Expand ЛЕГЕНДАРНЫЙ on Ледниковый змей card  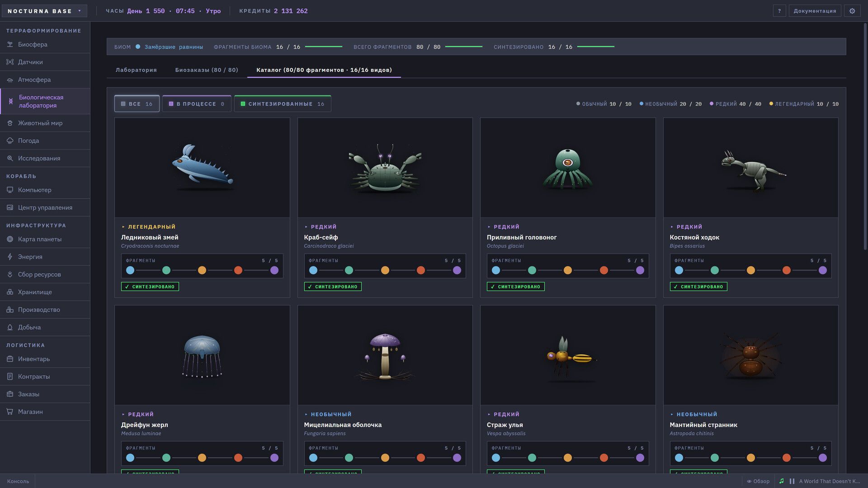149,227
